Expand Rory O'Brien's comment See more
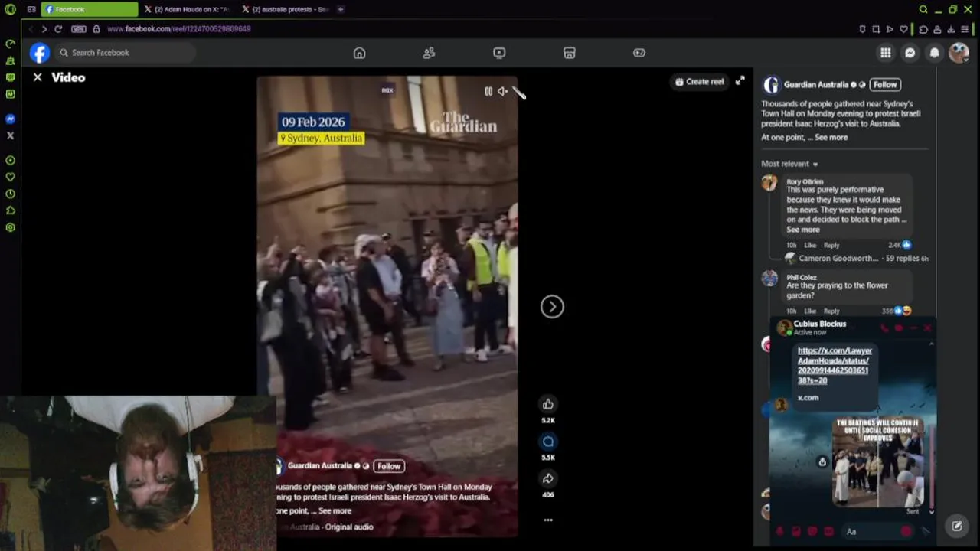This screenshot has height=551, width=980. tap(803, 230)
